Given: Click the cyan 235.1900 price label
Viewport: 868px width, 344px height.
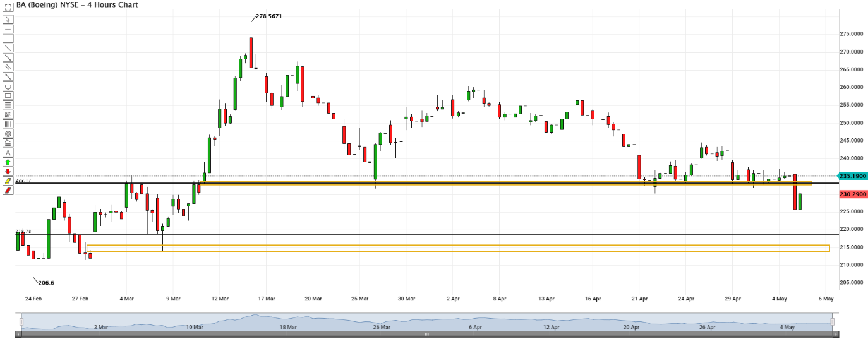Looking at the screenshot, I should tap(853, 176).
